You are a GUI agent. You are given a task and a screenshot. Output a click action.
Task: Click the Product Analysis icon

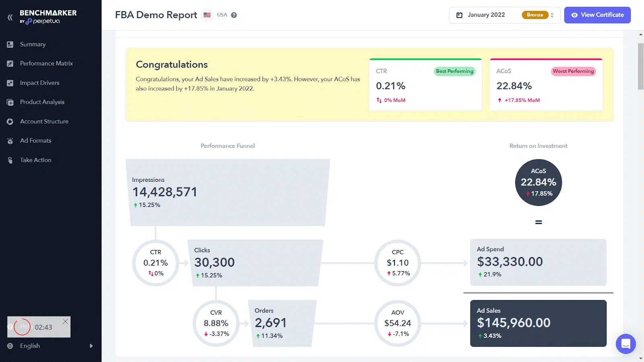(x=10, y=102)
